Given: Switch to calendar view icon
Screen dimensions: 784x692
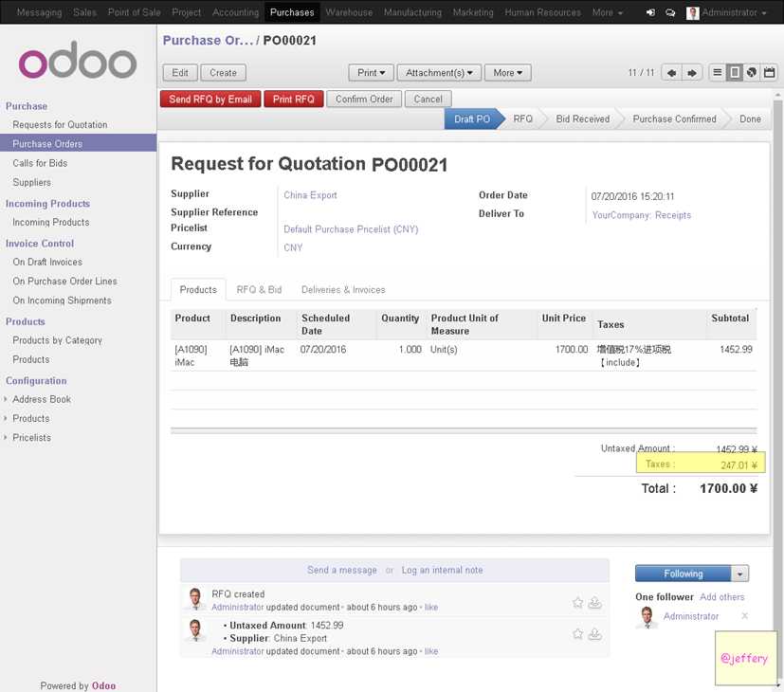Looking at the screenshot, I should pyautogui.click(x=769, y=72).
